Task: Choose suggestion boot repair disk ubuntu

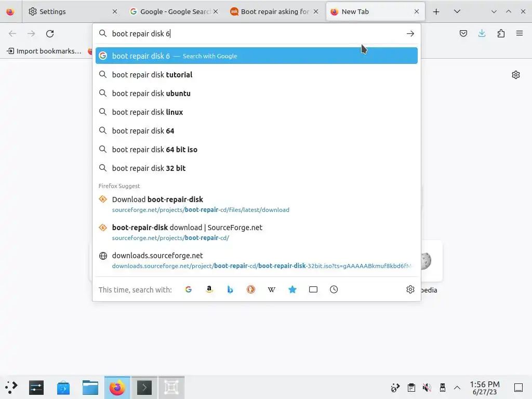Action: click(x=257, y=94)
